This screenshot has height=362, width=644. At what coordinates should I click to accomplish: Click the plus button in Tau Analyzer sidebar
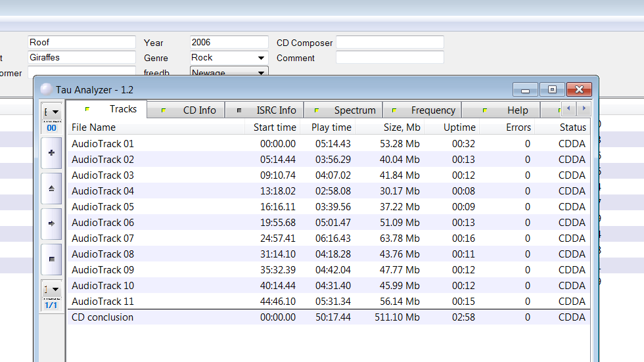51,153
